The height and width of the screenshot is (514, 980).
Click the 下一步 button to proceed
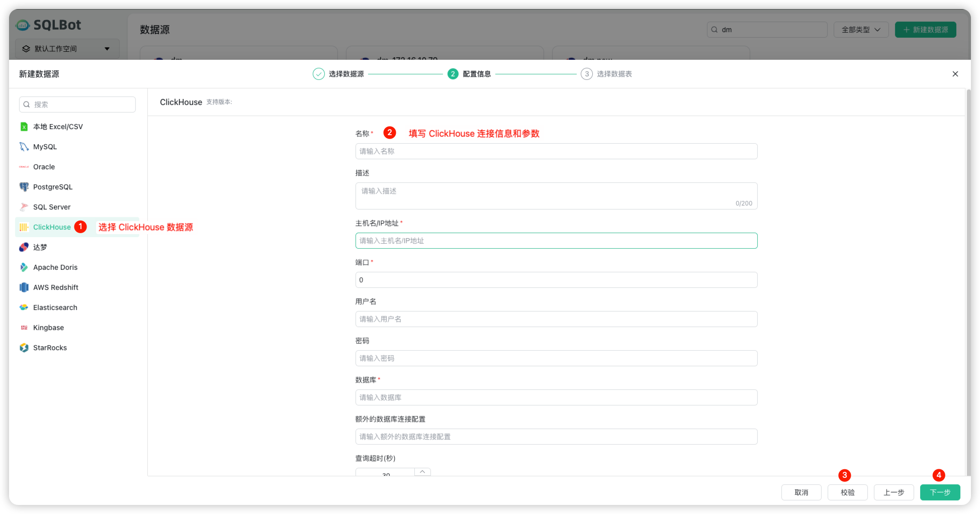(x=940, y=492)
